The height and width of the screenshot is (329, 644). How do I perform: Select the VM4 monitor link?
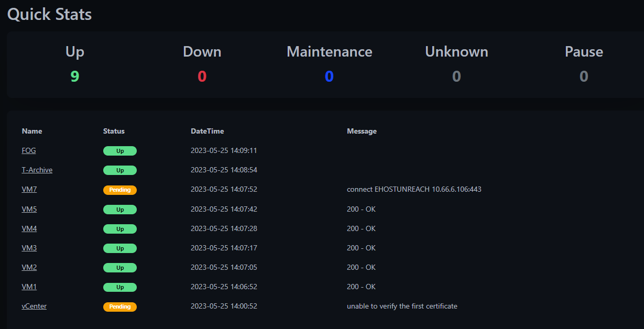click(x=29, y=229)
